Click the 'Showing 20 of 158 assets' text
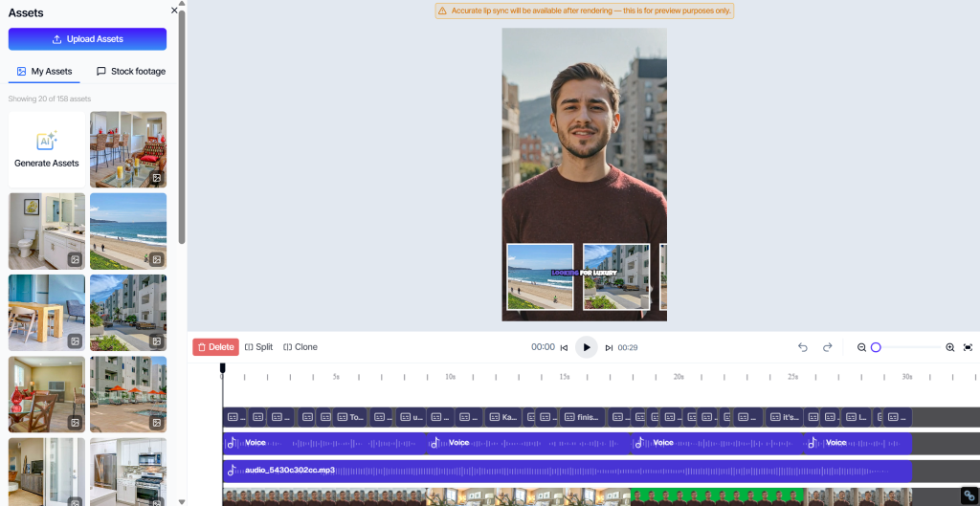This screenshot has height=506, width=980. point(50,99)
